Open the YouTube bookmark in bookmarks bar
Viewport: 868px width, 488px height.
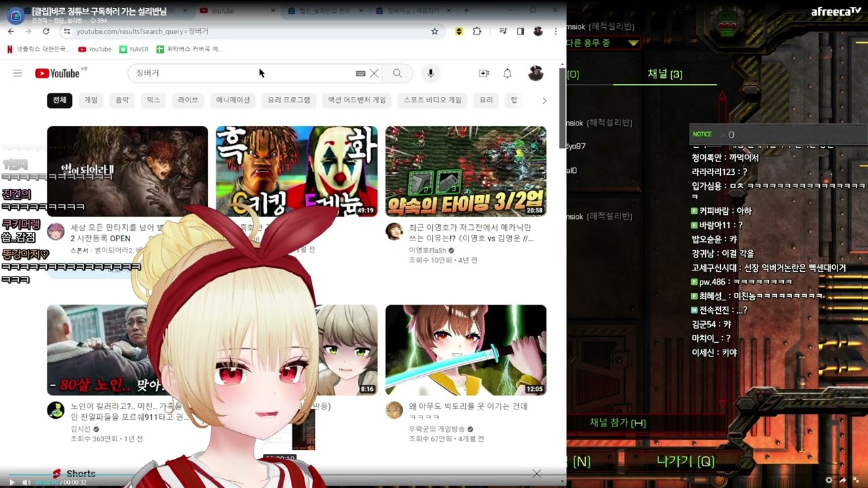(95, 49)
